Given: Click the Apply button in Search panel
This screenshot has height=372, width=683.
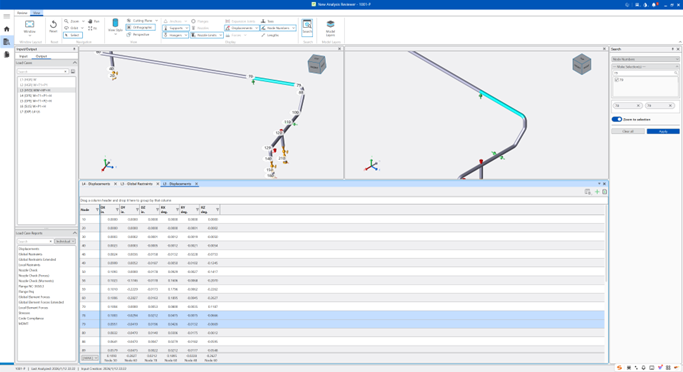Looking at the screenshot, I should (663, 131).
